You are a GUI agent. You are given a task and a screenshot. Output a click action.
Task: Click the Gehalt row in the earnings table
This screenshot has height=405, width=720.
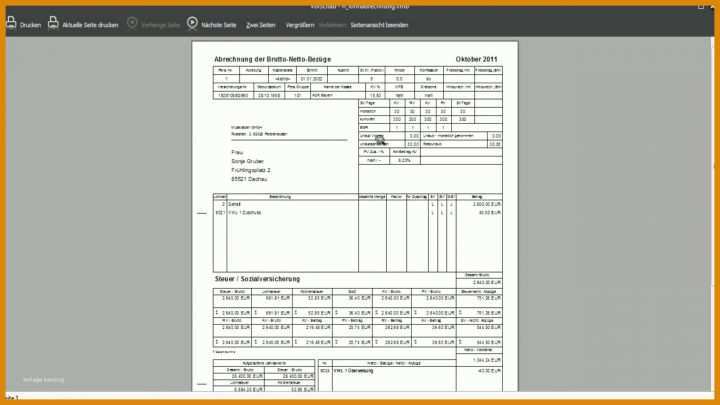coord(357,204)
